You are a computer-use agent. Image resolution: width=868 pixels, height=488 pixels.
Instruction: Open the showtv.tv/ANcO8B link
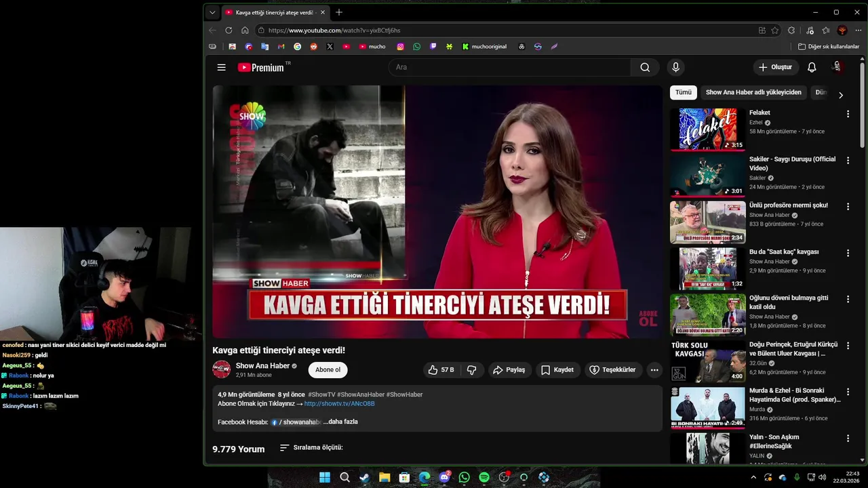tap(339, 403)
